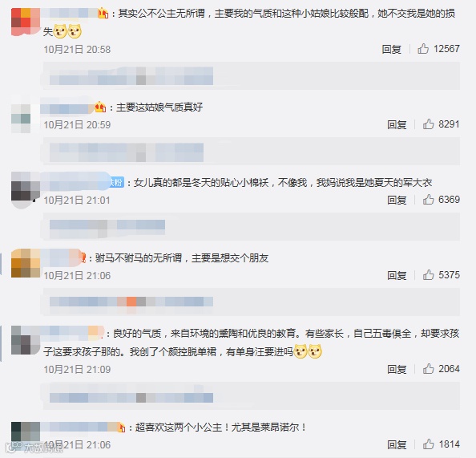Click thumbs-up icon beside 1814
Image resolution: width=476 pixels, height=458 pixels.
click(428, 444)
